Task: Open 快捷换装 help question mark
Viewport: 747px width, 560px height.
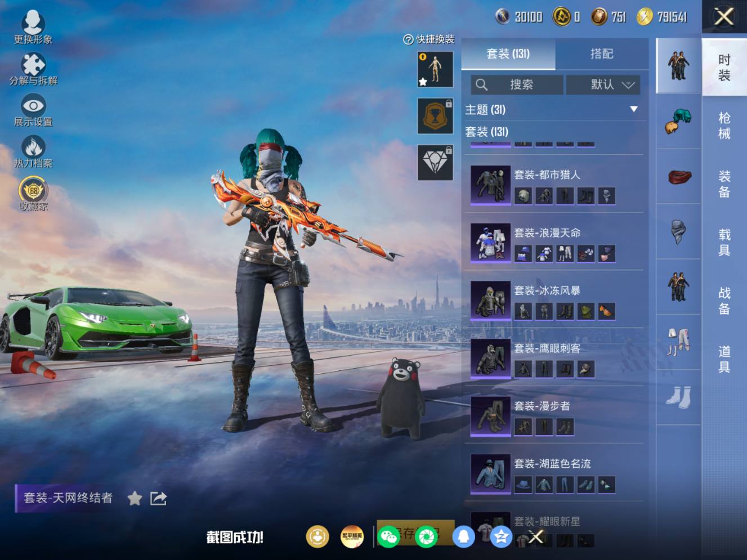Action: (x=409, y=39)
